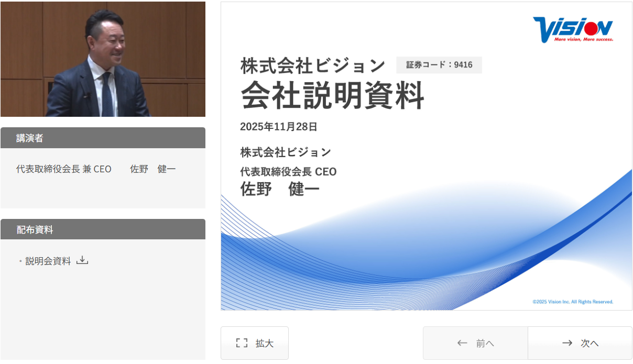Go back using the 前へ label
The image size is (633, 364).
click(485, 344)
